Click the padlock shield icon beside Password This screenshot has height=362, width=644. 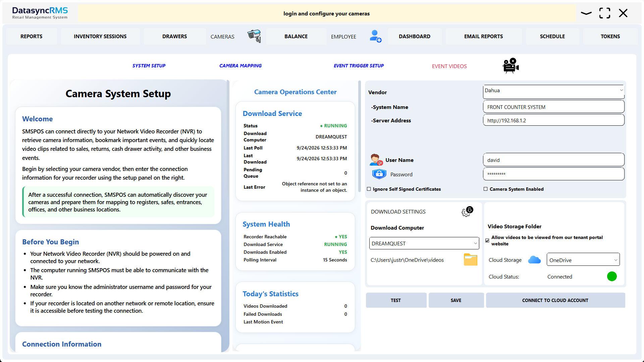(x=379, y=174)
